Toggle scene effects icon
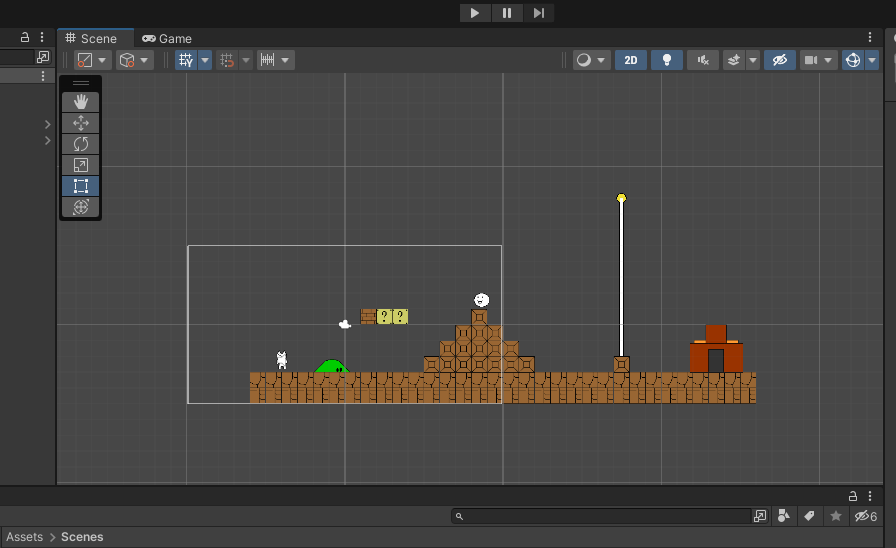 (x=734, y=60)
